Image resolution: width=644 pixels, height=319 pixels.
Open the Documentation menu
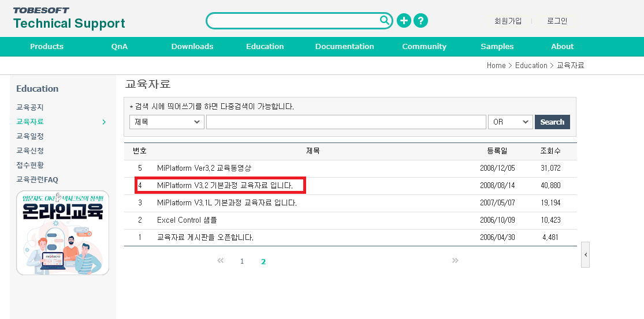[345, 46]
